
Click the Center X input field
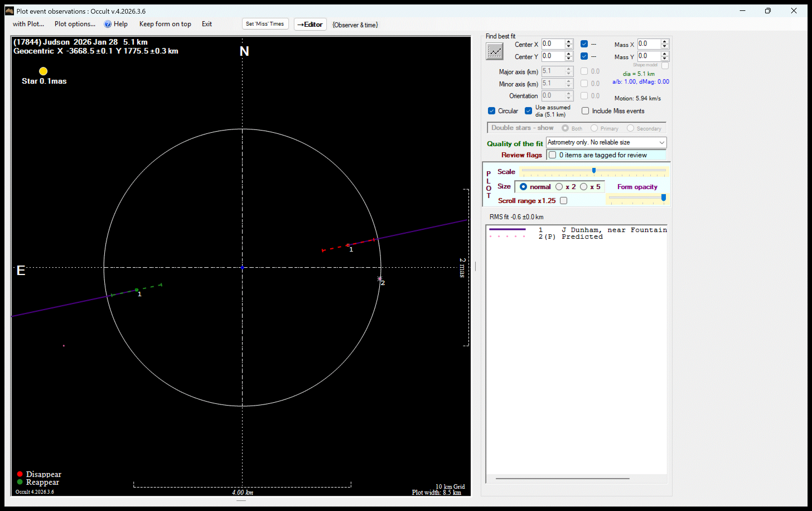[552, 44]
